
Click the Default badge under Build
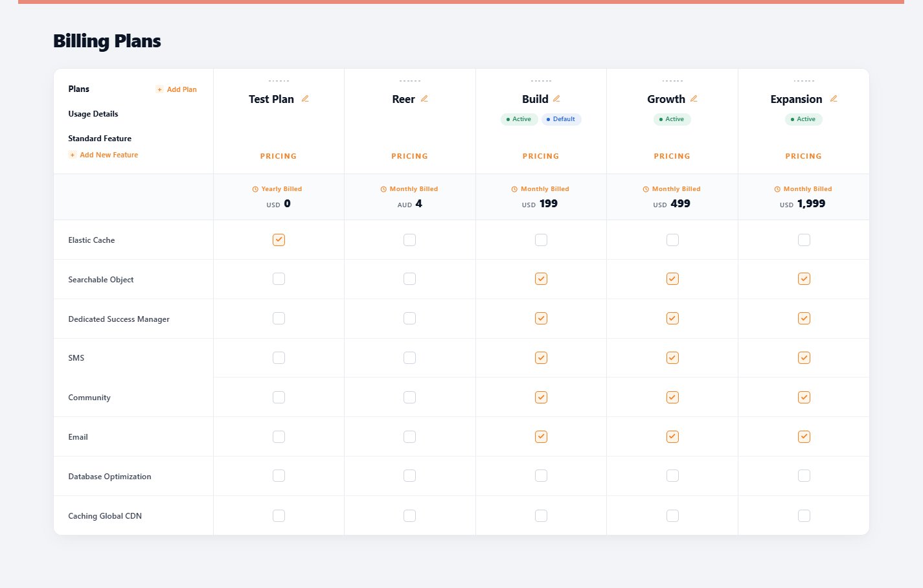tap(561, 119)
